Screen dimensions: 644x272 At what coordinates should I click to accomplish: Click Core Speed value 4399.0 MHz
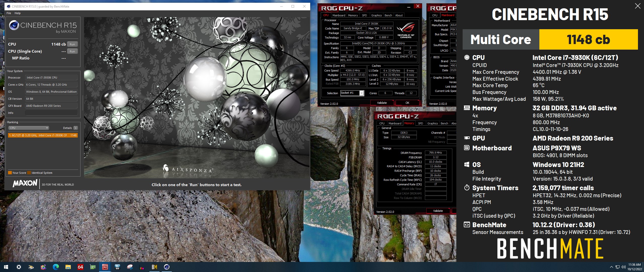pos(352,71)
